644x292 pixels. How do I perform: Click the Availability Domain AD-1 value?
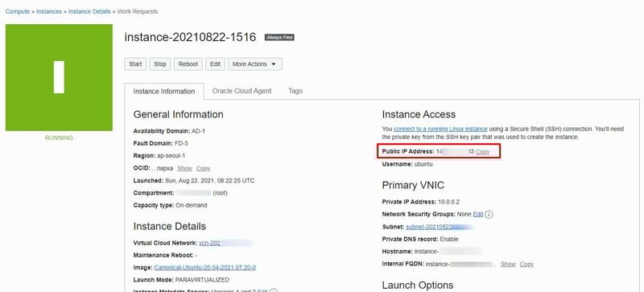click(x=198, y=131)
